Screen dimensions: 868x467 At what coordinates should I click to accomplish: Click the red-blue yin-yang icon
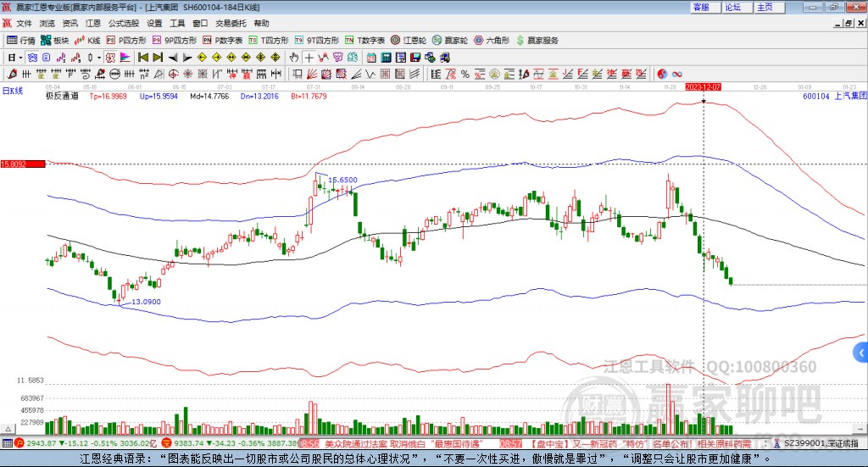(x=662, y=74)
